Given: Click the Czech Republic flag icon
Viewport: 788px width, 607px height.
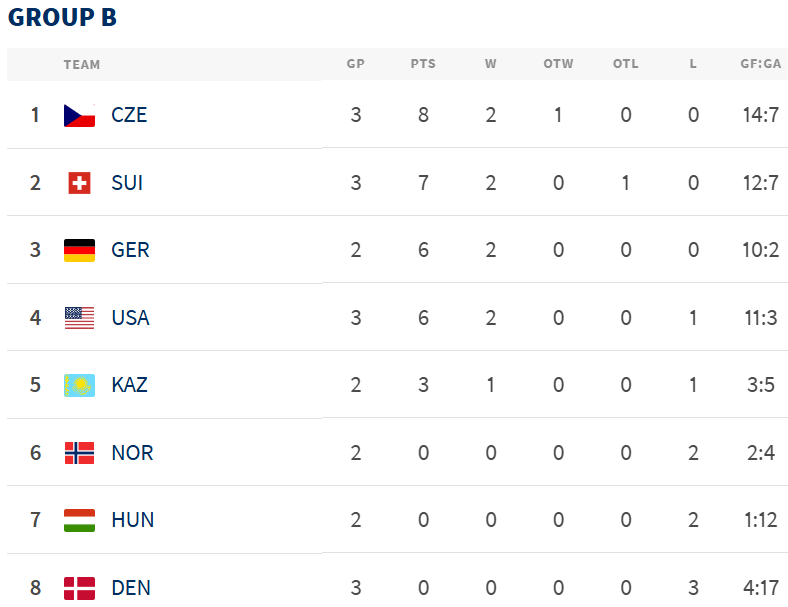Looking at the screenshot, I should pyautogui.click(x=79, y=115).
